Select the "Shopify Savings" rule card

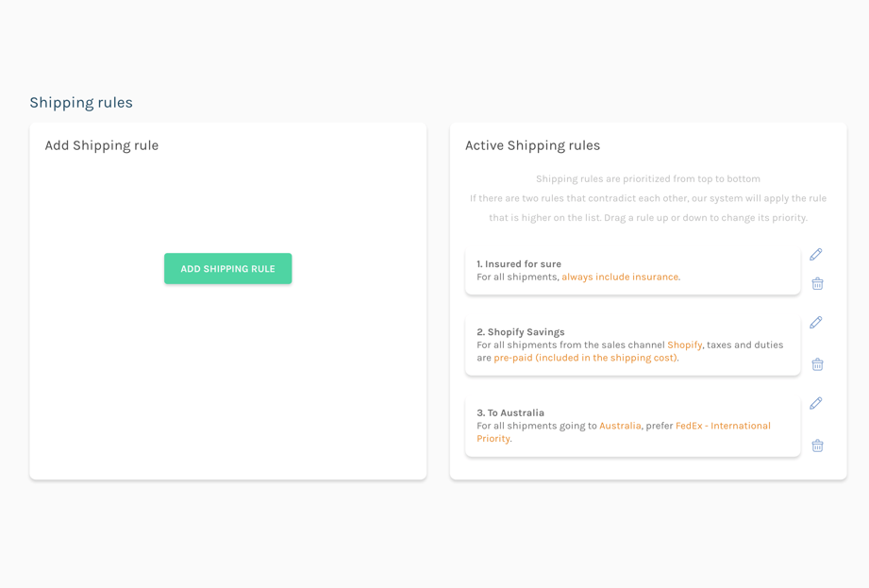(x=632, y=344)
